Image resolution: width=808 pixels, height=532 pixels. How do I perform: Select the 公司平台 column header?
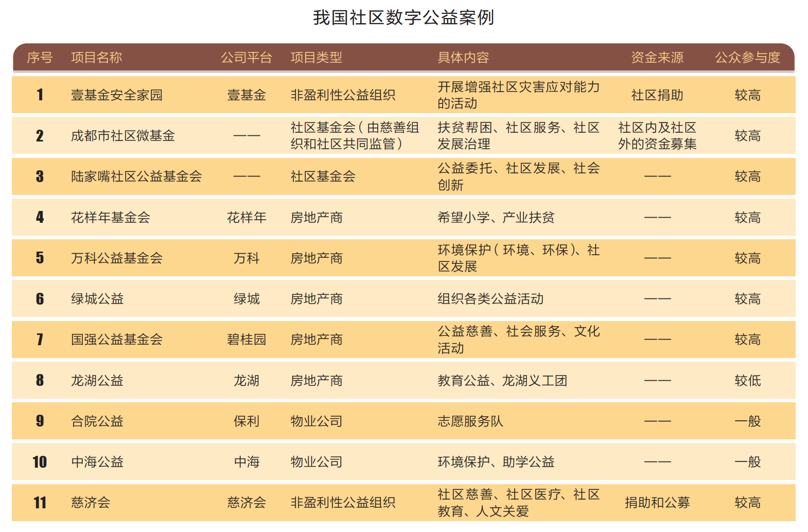click(247, 58)
